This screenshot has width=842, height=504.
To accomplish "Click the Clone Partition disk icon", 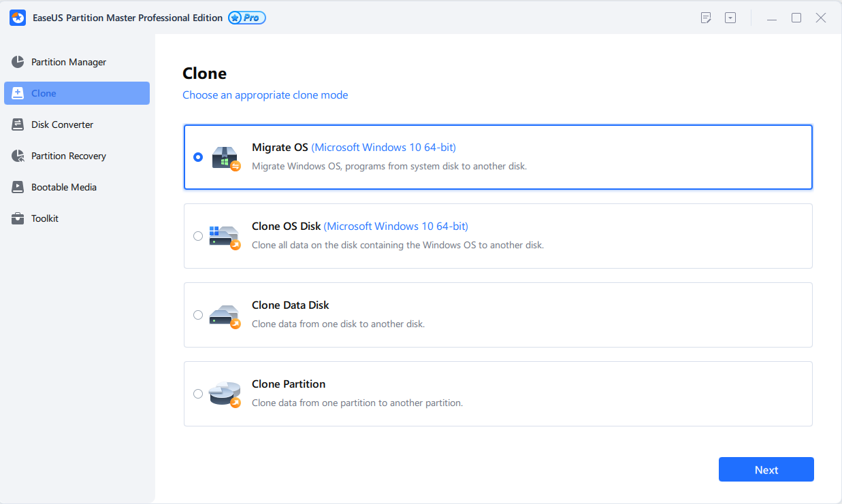I will [225, 394].
